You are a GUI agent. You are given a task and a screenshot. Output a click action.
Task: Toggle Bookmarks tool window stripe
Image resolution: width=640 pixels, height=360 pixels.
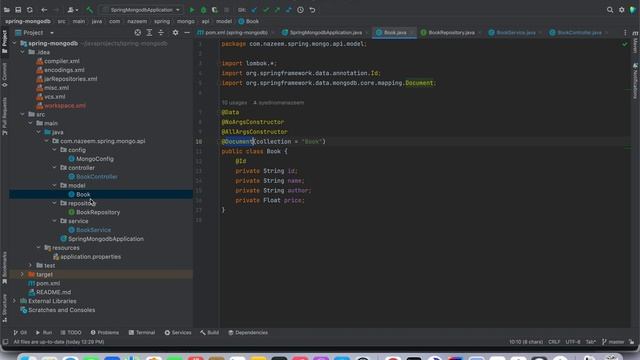tap(4, 268)
